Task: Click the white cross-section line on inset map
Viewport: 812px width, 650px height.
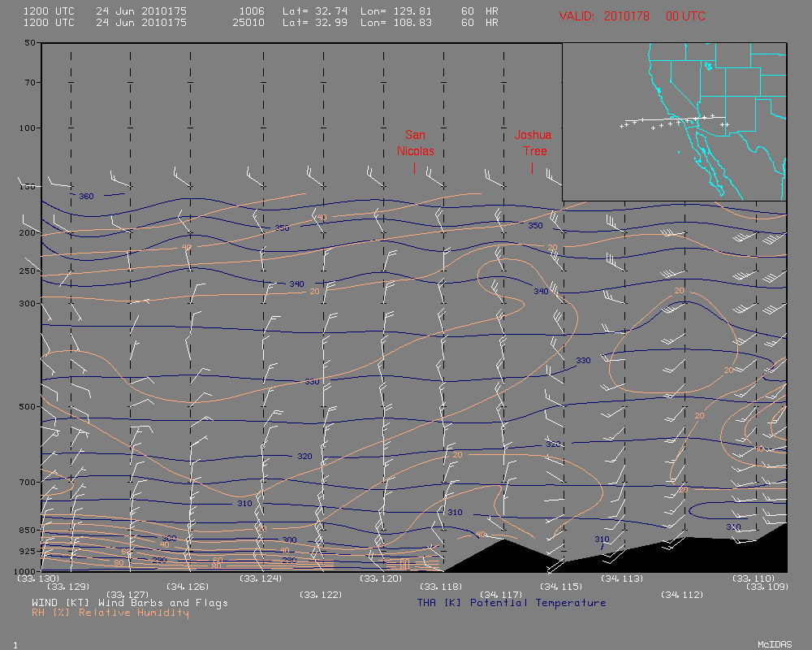Action: (676, 119)
